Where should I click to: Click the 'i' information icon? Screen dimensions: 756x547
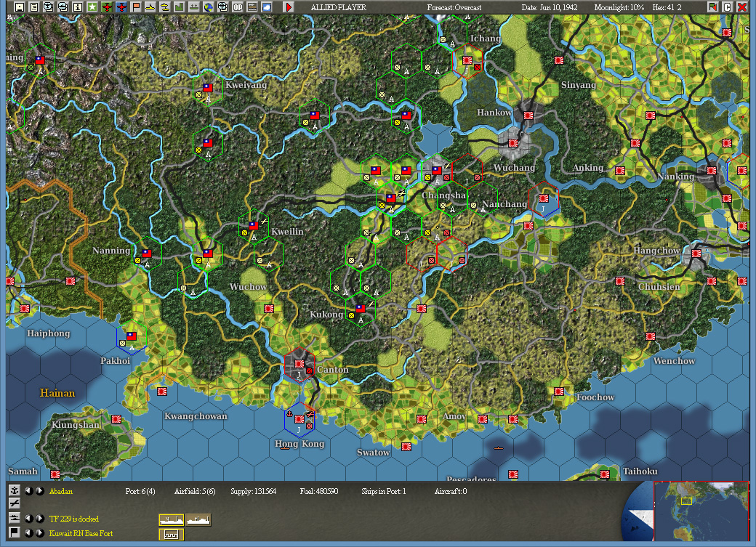78,7
